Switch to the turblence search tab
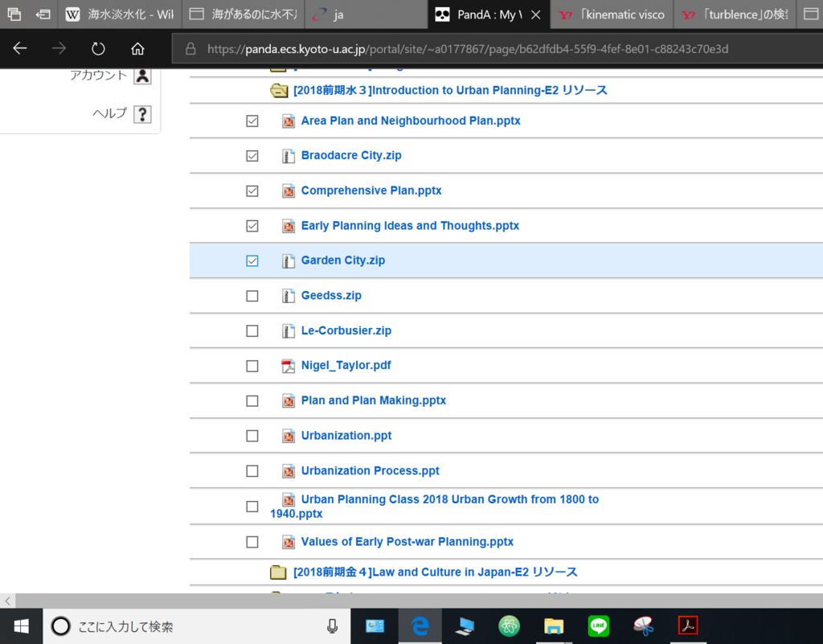 (x=735, y=14)
